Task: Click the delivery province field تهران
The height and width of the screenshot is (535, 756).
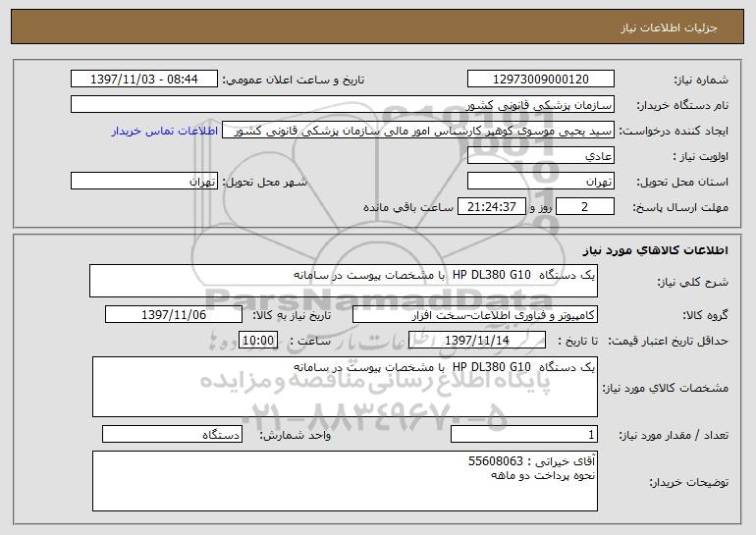Action: tap(540, 182)
